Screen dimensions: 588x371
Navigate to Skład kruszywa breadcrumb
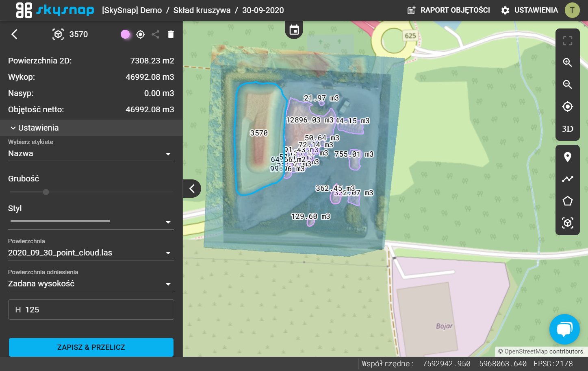tap(202, 10)
